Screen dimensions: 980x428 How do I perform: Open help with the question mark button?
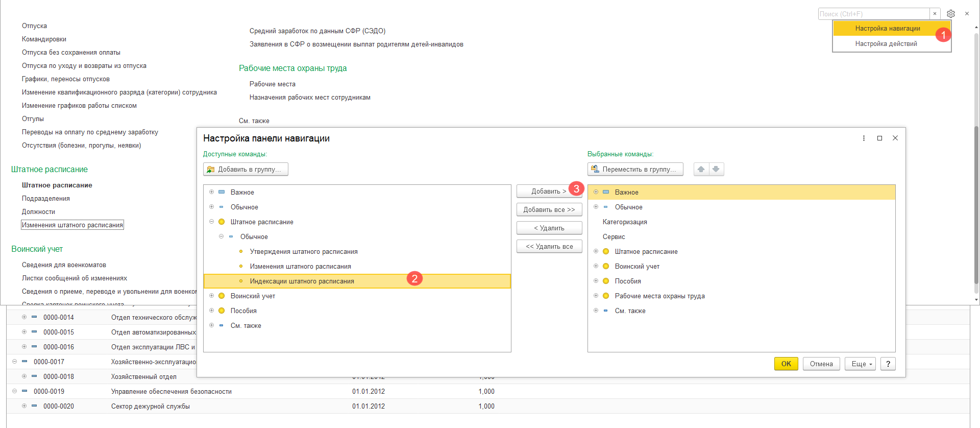coord(888,364)
